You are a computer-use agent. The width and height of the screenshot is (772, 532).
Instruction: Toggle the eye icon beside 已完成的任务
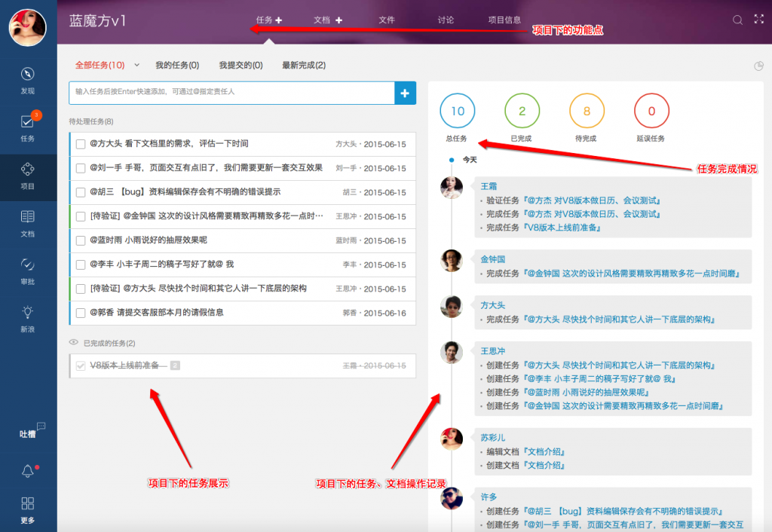click(x=73, y=343)
